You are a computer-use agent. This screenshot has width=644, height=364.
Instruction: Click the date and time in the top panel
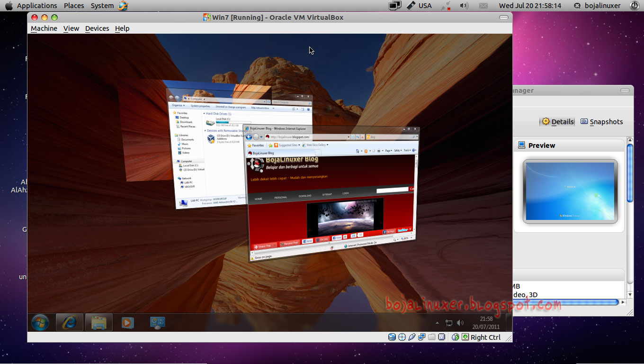tap(530, 6)
